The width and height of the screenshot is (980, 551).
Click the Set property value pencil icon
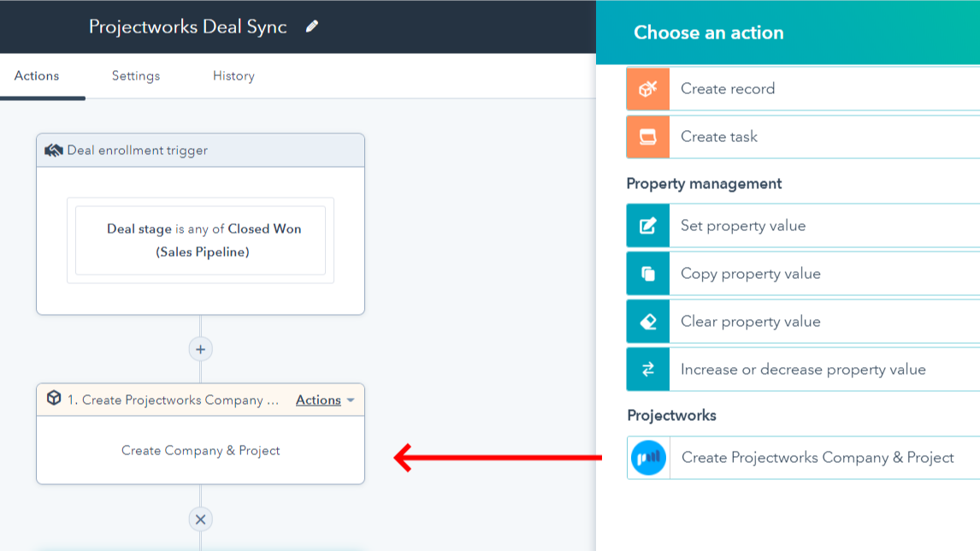pos(647,225)
